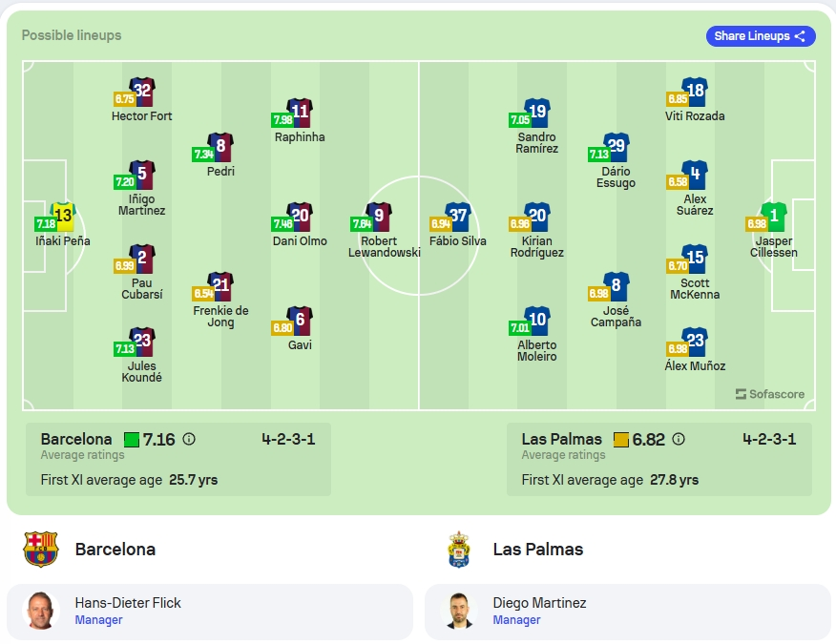
Task: Select Robert Lewandowski's number 9 jersey
Action: (379, 216)
